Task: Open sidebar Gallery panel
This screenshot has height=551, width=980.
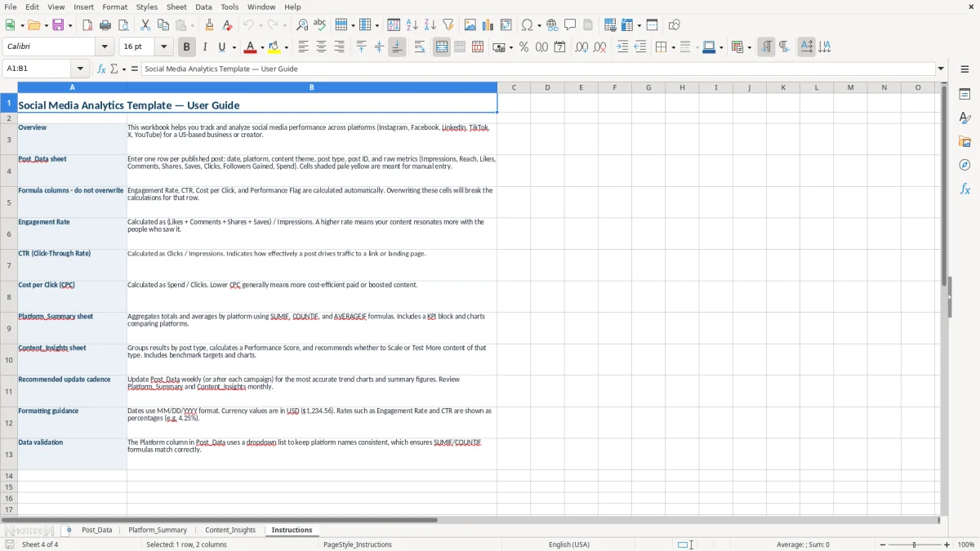Action: point(964,142)
